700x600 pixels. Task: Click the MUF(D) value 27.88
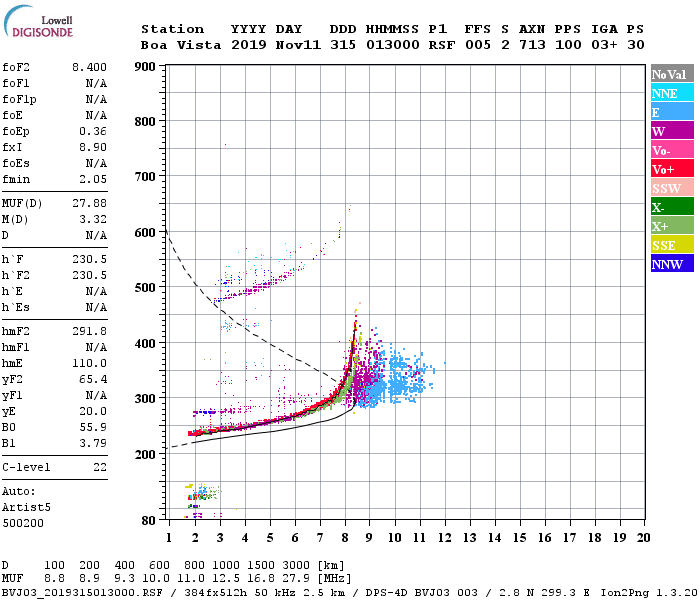(x=89, y=203)
